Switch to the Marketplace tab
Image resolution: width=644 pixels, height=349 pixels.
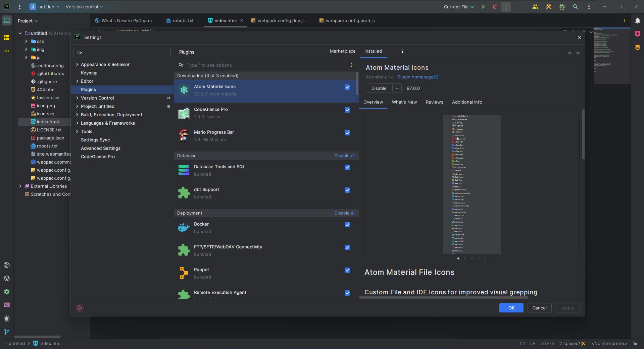(x=342, y=51)
